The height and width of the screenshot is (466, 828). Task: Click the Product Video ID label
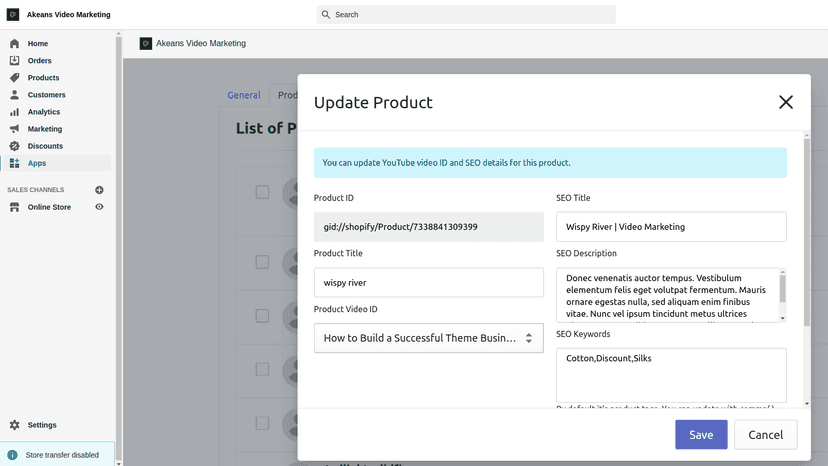point(345,309)
